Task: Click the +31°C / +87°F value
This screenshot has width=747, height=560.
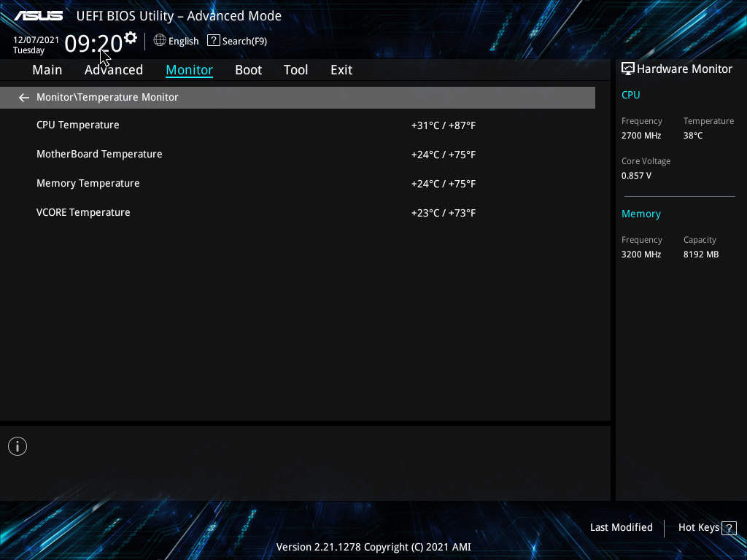Action: tap(444, 125)
